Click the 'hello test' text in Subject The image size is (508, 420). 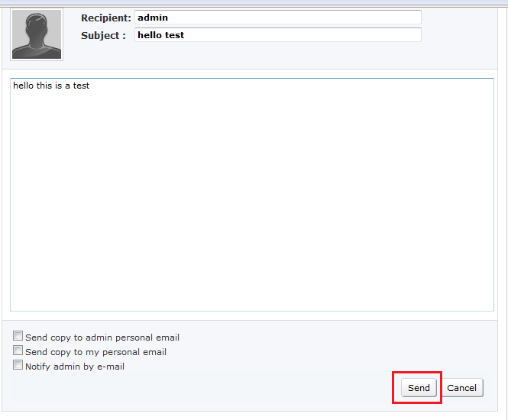[x=160, y=35]
